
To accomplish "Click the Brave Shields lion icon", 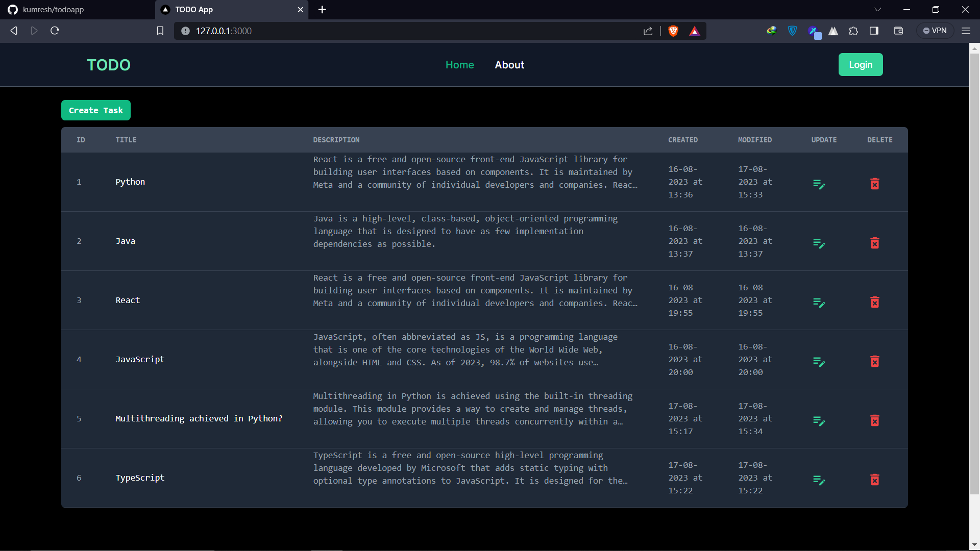I will pyautogui.click(x=673, y=31).
